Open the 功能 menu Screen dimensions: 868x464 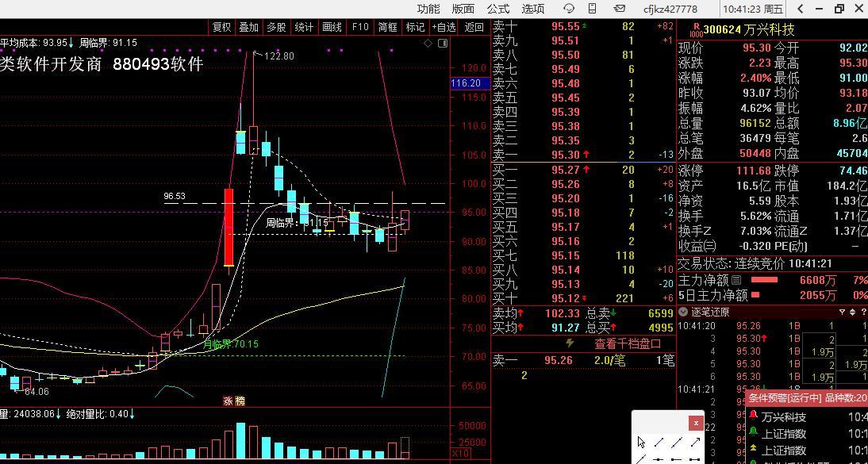point(428,9)
